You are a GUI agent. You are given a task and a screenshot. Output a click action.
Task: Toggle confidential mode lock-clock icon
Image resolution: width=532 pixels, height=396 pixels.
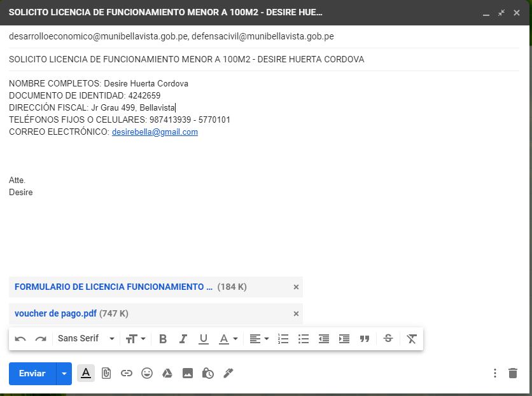point(207,373)
